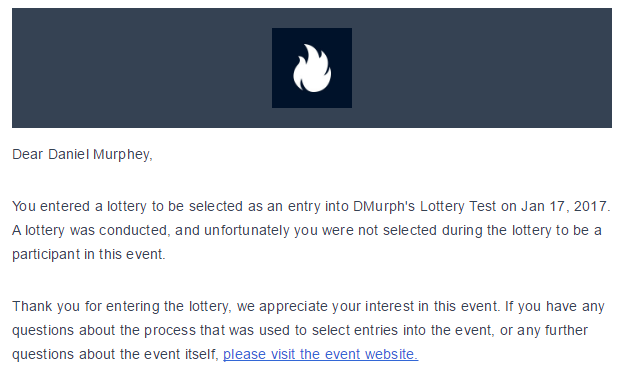622x380 pixels.
Task: Click the slate header banner right of logo
Action: pos(482,68)
